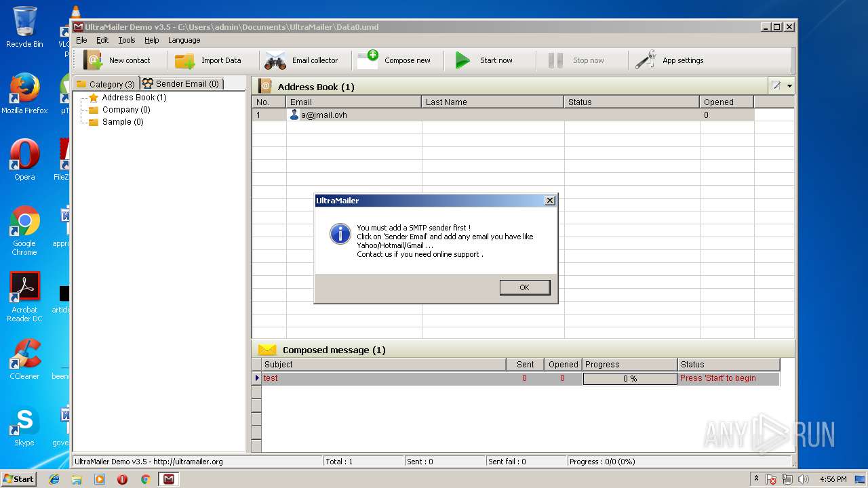The width and height of the screenshot is (868, 488).
Task: Open the Recycle Bin desktop icon
Action: (x=24, y=27)
